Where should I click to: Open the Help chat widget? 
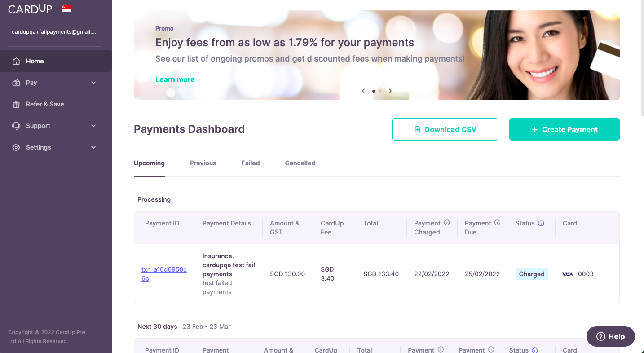coord(610,336)
